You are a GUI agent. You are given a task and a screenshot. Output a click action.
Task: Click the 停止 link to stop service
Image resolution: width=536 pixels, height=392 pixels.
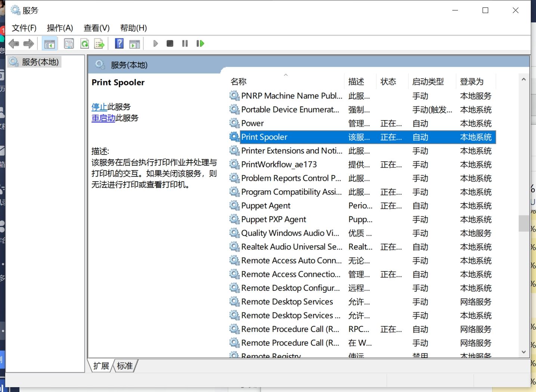click(x=99, y=107)
